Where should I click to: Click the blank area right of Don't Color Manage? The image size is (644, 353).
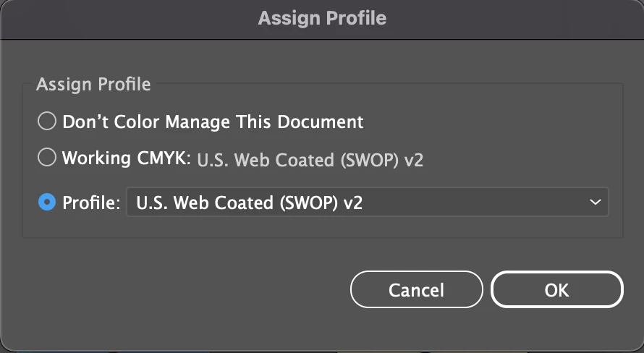pyautogui.click(x=492, y=122)
